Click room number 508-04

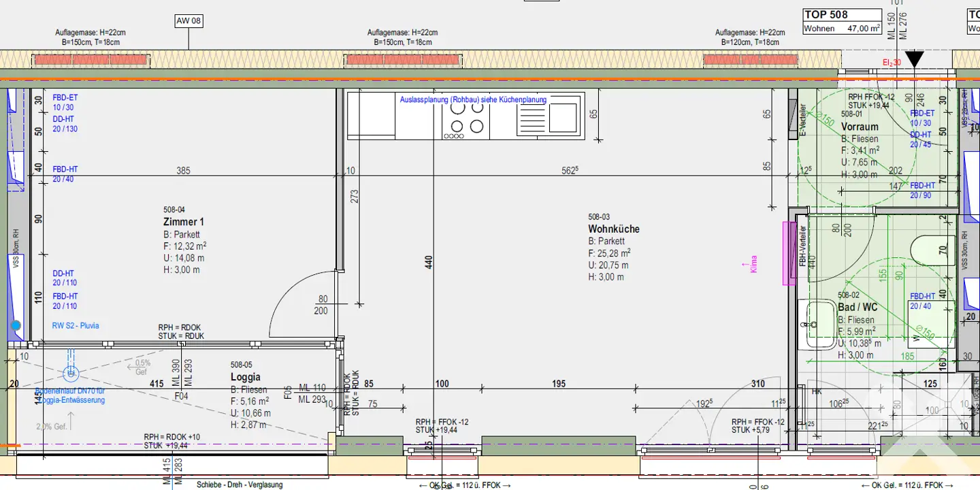174,210
